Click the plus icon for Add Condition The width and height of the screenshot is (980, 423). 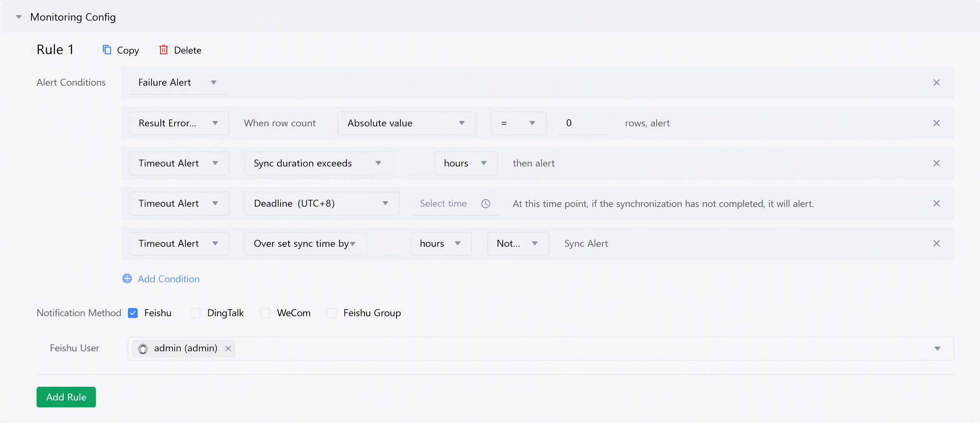click(x=127, y=279)
